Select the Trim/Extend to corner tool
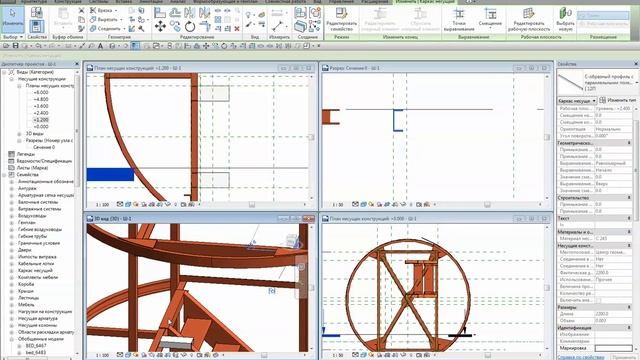The image size is (640, 360). point(205,27)
